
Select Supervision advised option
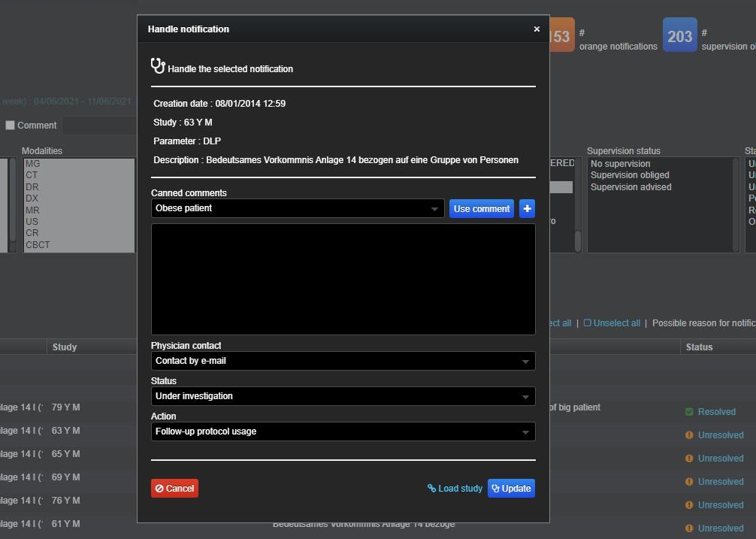point(631,187)
